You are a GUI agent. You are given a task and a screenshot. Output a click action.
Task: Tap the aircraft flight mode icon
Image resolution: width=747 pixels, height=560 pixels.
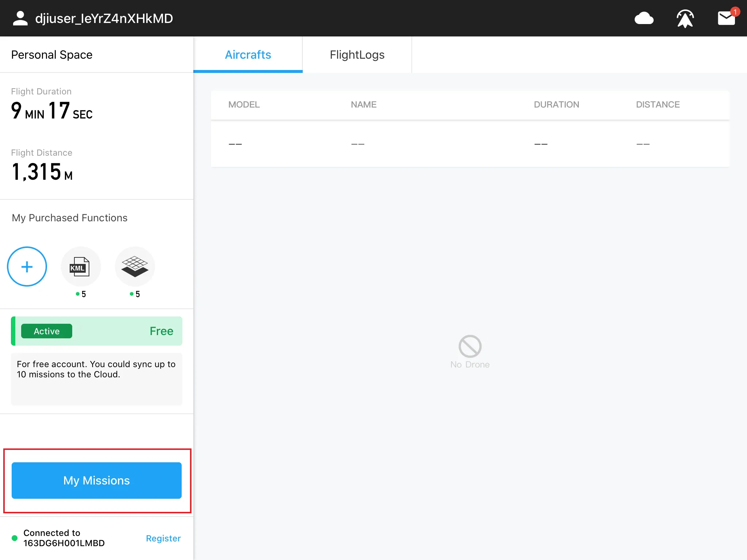point(685,18)
